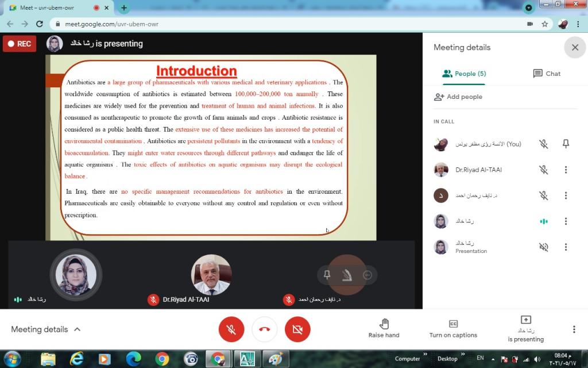This screenshot has height=368, width=588.
Task: Click Dr.Riyad Al-TAAI video thumbnail
Action: (x=211, y=275)
